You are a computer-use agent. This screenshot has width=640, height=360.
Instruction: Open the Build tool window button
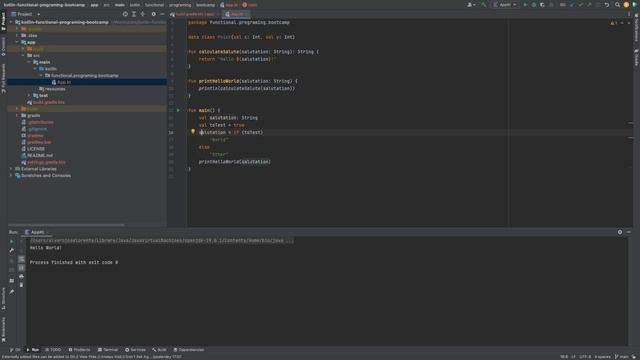pyautogui.click(x=159, y=350)
